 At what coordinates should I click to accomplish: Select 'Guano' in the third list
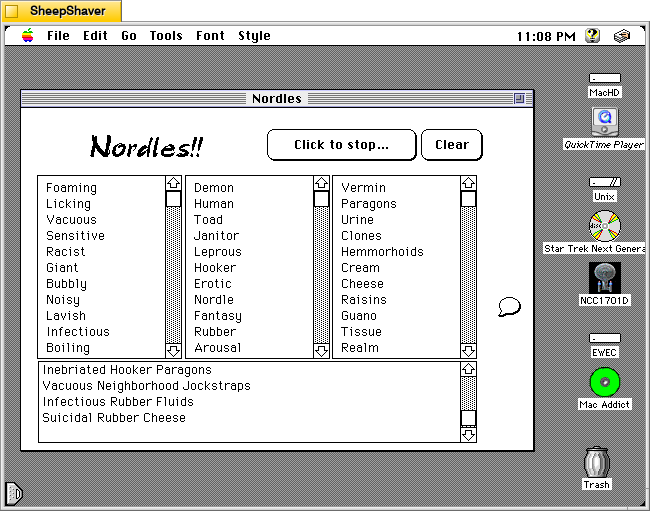pyautogui.click(x=359, y=316)
